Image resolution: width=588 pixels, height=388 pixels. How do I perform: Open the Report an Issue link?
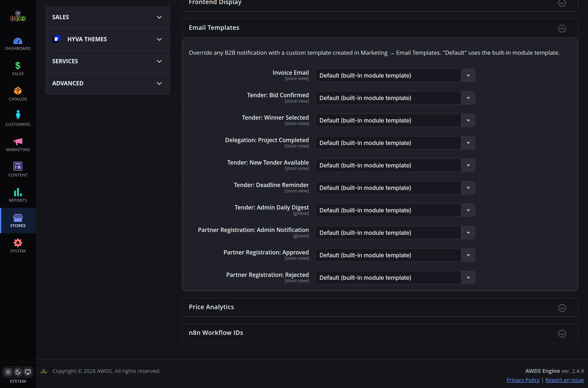pos(565,380)
